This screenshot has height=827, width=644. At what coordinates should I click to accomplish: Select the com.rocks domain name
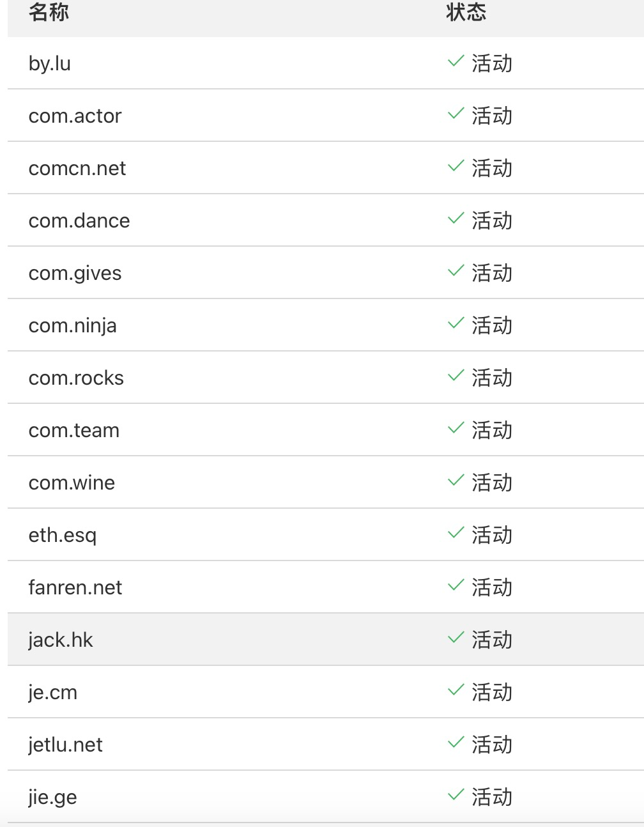pos(76,378)
